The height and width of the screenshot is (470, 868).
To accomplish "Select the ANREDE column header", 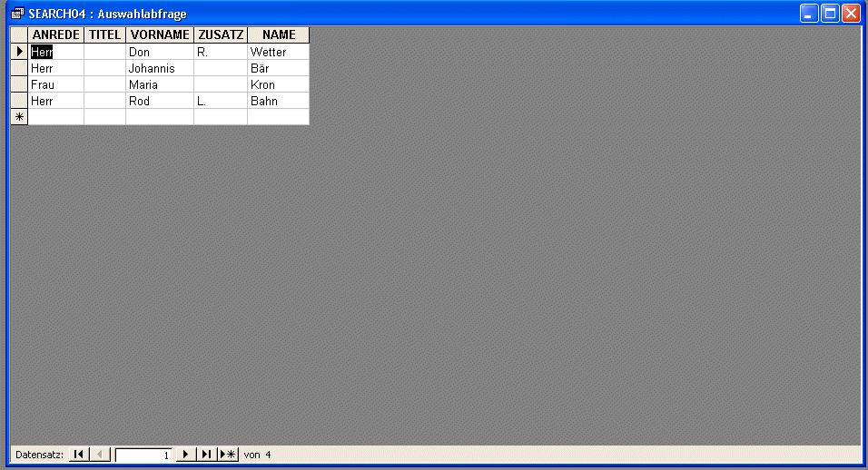I will [56, 34].
